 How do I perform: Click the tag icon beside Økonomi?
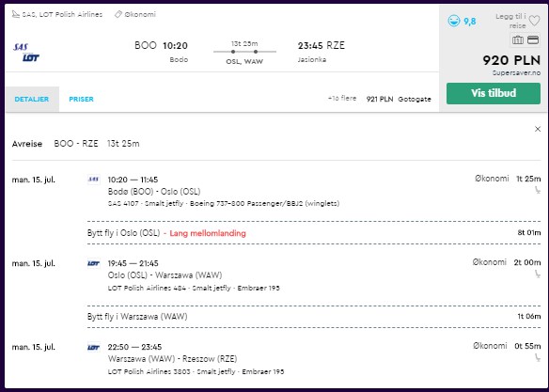[x=118, y=14]
